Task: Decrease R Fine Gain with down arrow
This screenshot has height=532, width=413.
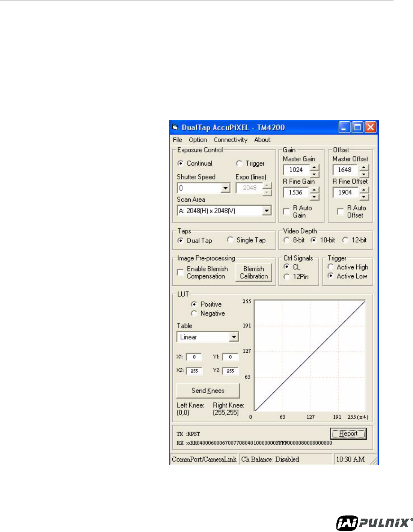Action: [315, 196]
